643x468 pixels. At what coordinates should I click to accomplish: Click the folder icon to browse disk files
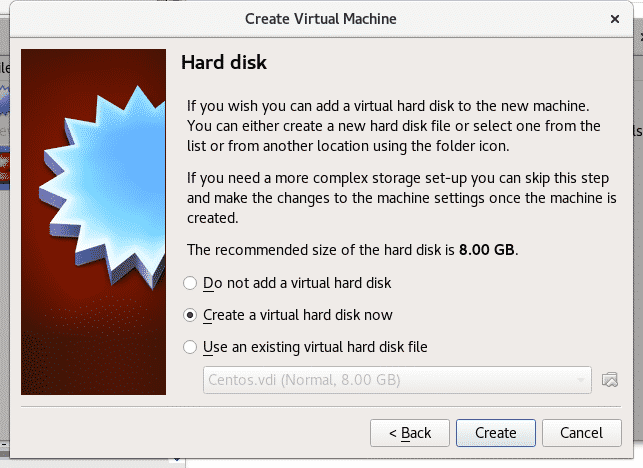click(x=609, y=380)
